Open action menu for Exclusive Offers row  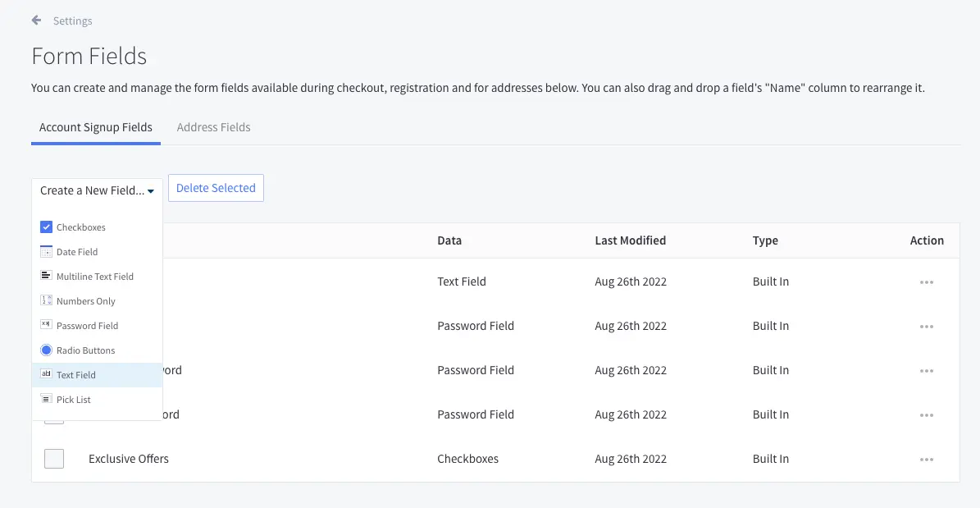coord(927,460)
